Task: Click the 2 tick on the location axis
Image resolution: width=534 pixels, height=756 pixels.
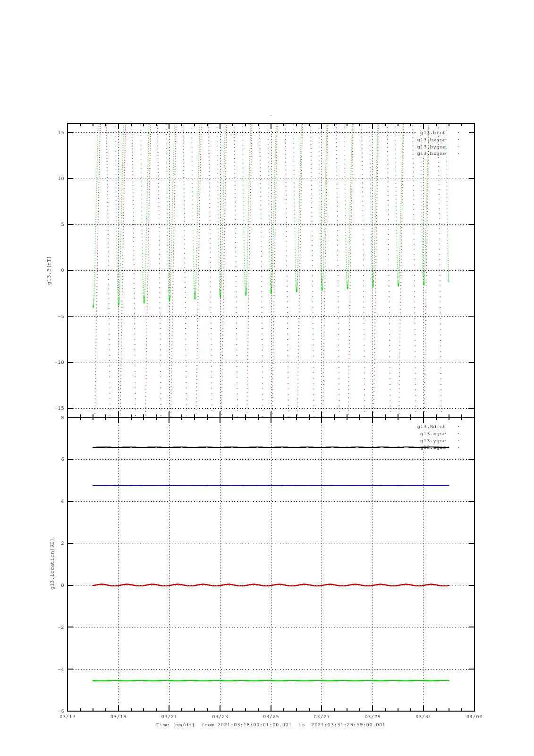Action: coord(62,543)
